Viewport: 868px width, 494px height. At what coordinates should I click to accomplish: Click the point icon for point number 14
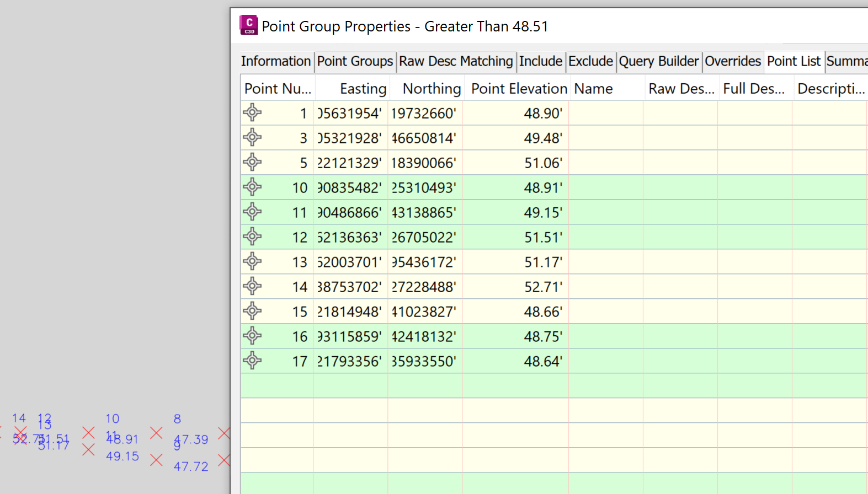click(252, 286)
